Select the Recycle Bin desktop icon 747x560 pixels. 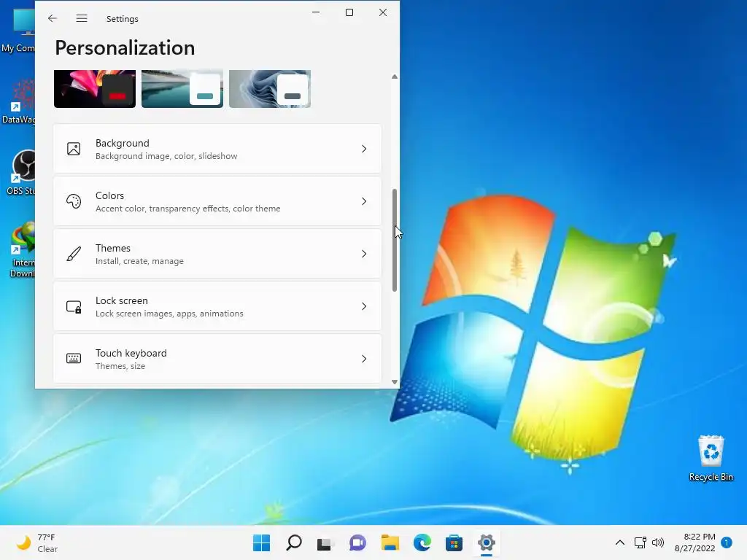tap(711, 458)
